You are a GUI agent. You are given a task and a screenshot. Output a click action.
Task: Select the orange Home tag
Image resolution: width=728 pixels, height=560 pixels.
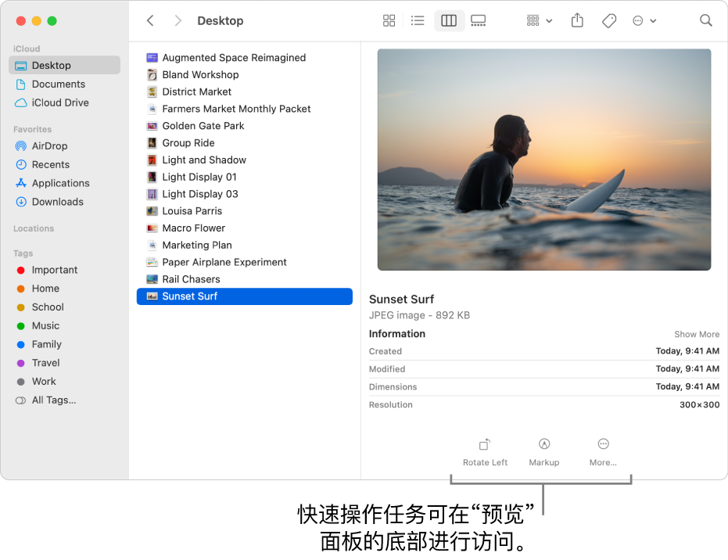(x=65, y=289)
